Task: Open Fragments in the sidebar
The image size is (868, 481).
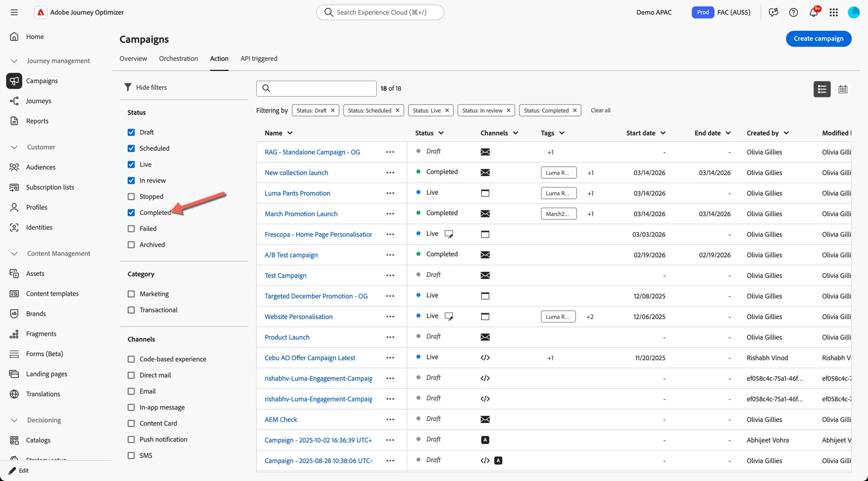Action: point(41,334)
